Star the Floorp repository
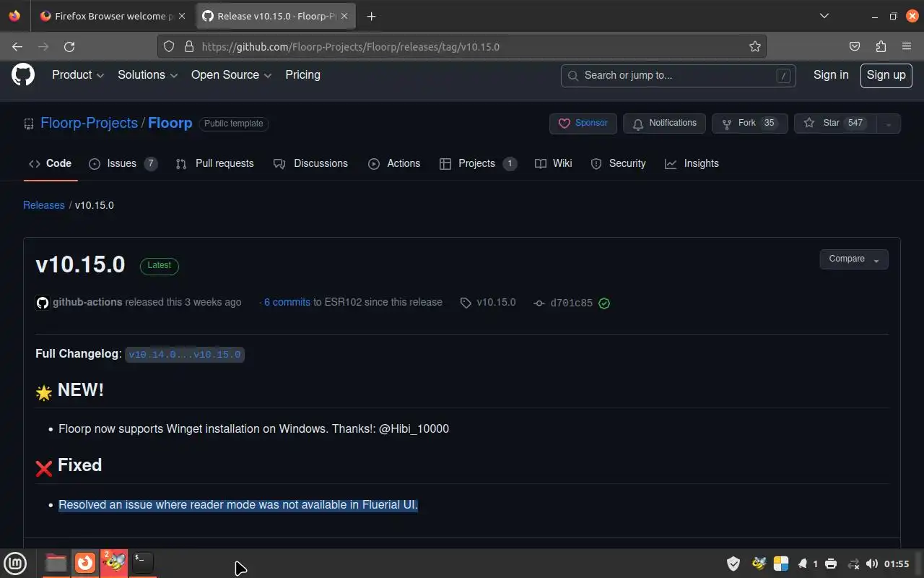Image resolution: width=924 pixels, height=578 pixels. pos(835,124)
